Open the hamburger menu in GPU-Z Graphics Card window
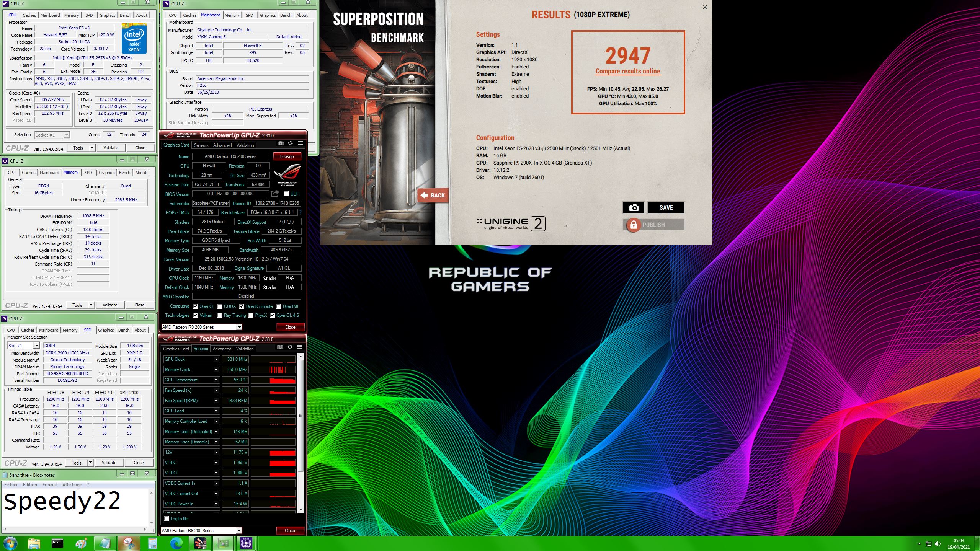 coord(300,143)
